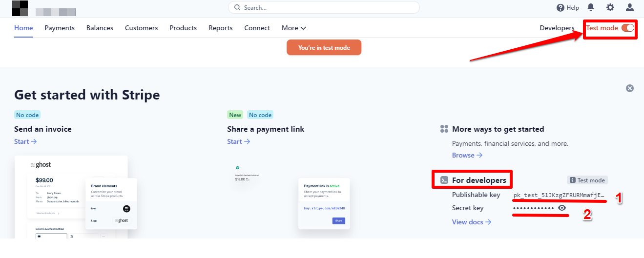The width and height of the screenshot is (644, 258).
Task: Click Start under Share a payment link
Action: [238, 141]
